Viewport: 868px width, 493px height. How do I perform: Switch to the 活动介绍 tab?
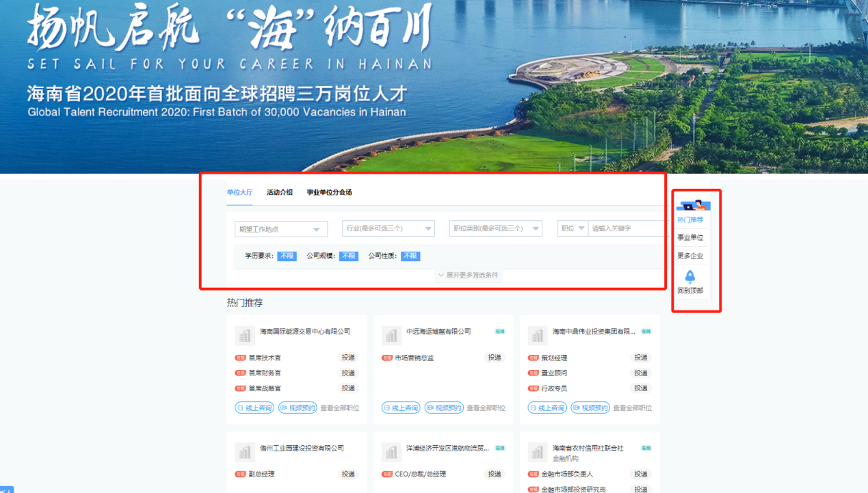(280, 193)
